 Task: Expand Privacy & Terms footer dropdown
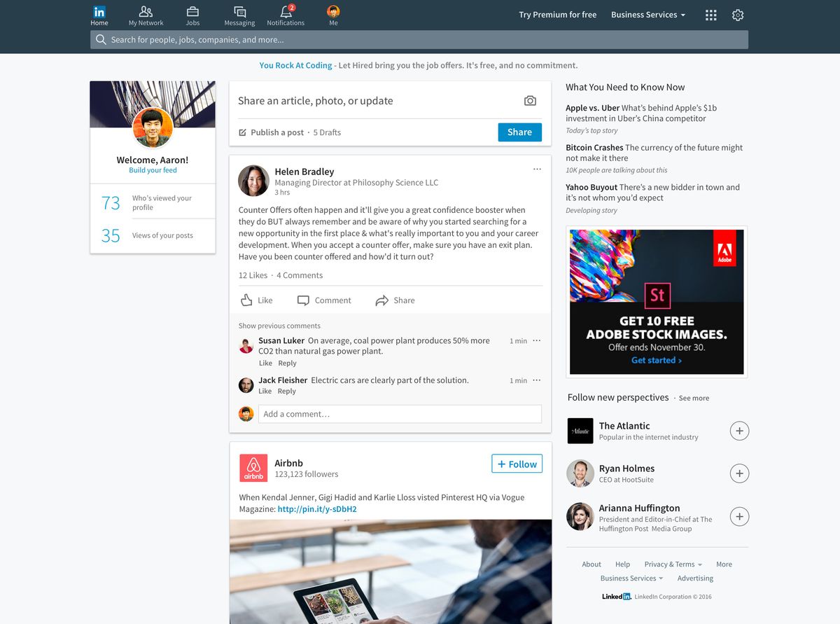pyautogui.click(x=673, y=564)
